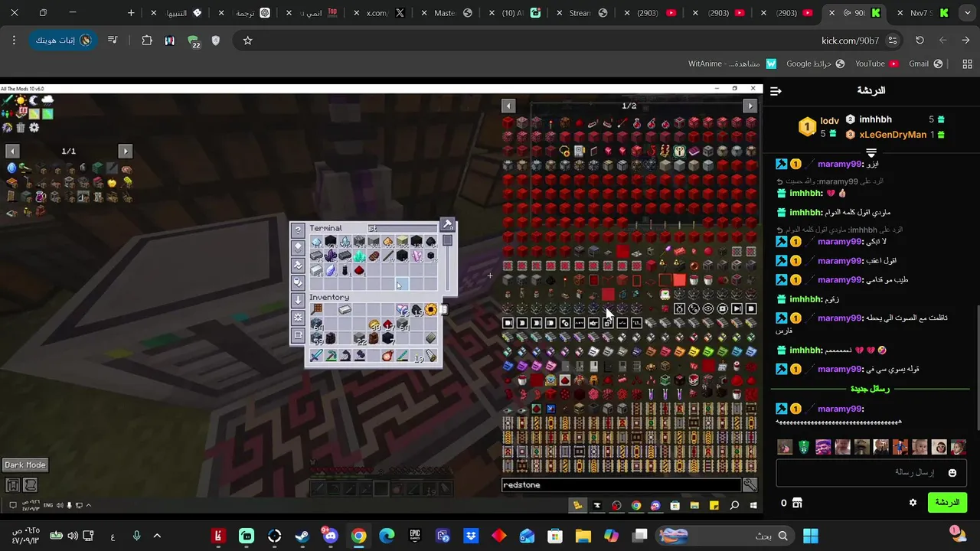Switch to the X.com tab

click(383, 13)
